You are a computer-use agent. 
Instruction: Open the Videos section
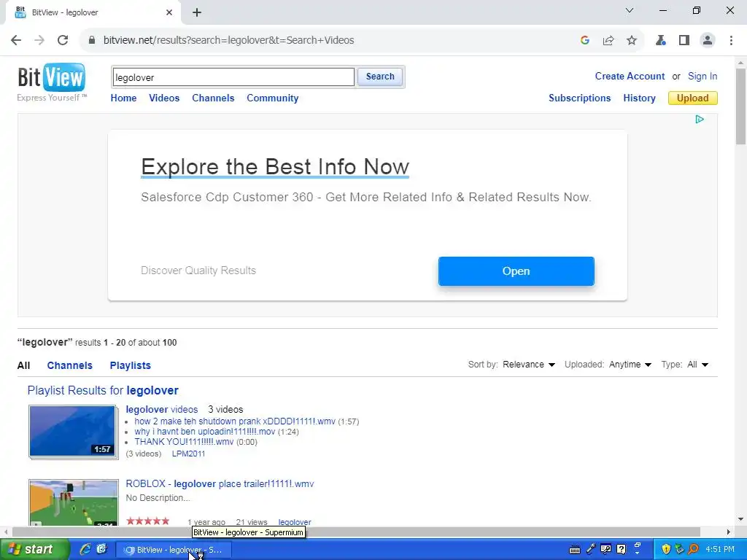[x=164, y=98]
